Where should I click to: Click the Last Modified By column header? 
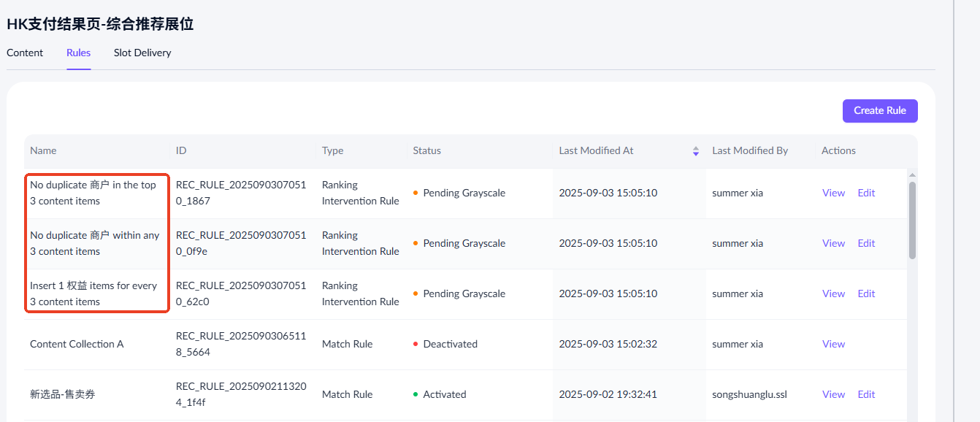[x=750, y=150]
